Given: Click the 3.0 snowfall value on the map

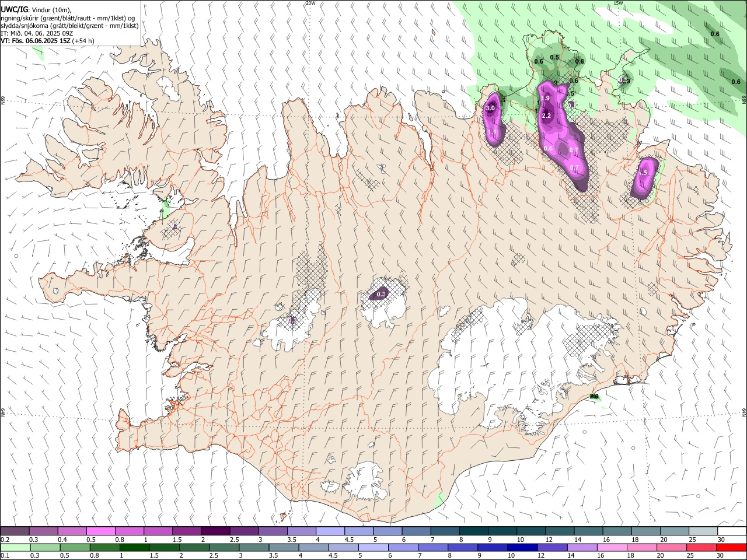Looking at the screenshot, I should point(490,108).
